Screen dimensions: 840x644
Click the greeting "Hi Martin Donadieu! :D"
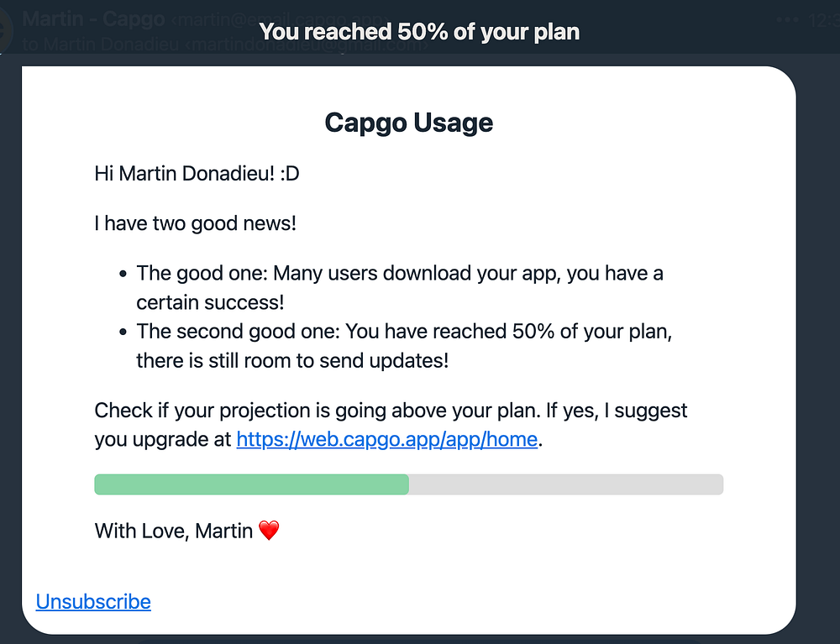tap(197, 174)
